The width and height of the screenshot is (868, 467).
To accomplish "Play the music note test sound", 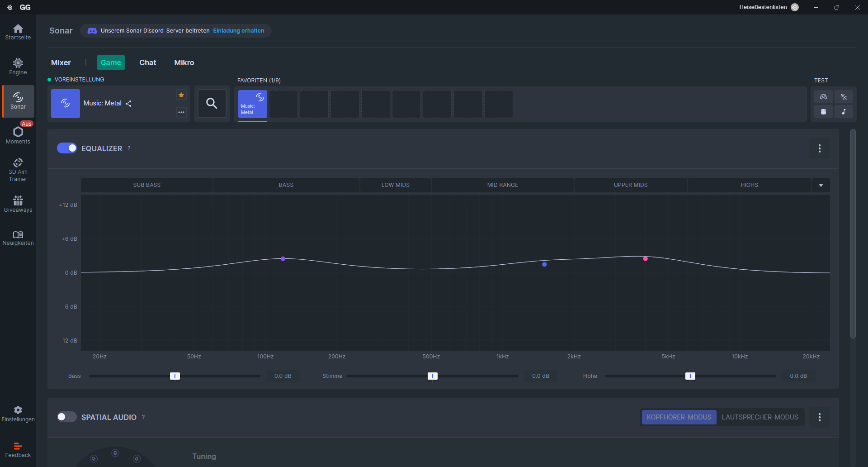I will click(844, 112).
